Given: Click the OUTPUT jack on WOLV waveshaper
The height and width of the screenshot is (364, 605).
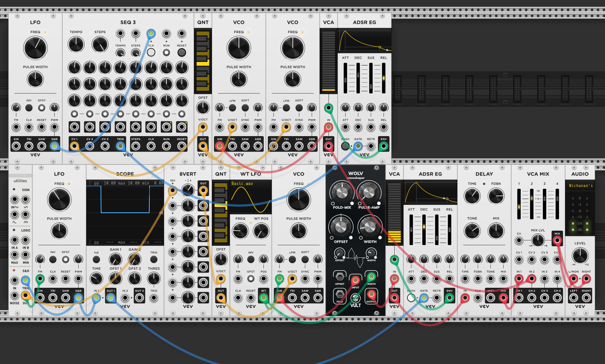Looking at the screenshot, I should point(371,295).
